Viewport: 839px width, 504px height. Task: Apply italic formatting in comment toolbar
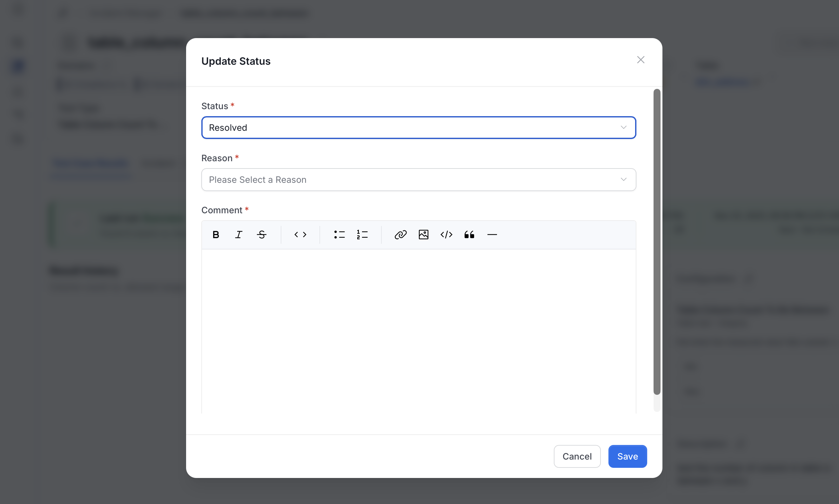click(x=238, y=235)
